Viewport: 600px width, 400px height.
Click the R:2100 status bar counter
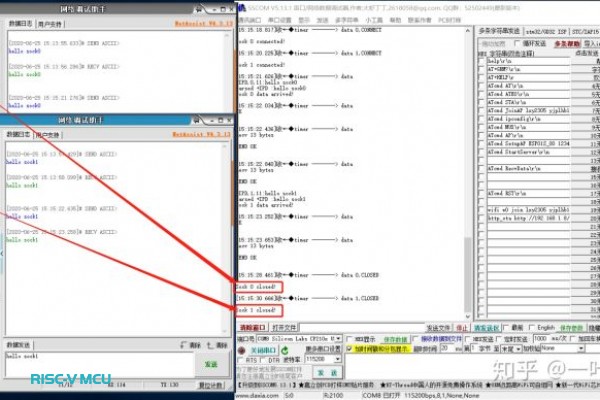pos(333,395)
